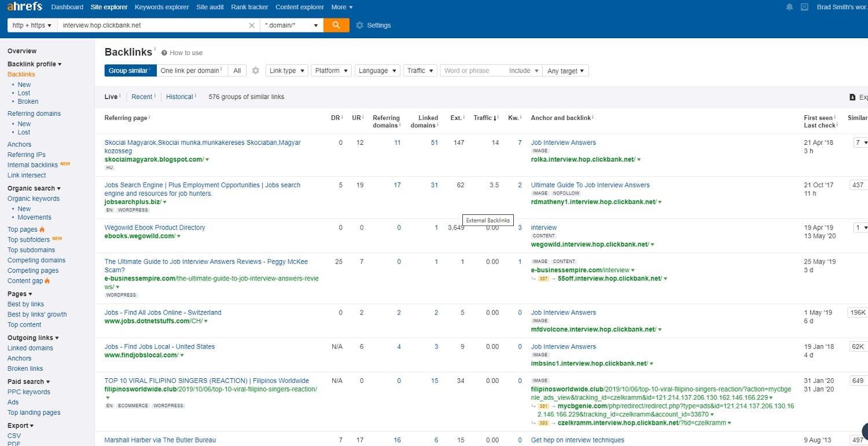Image resolution: width=868 pixels, height=446 pixels.
Task: Open Top subdomains in sidebar
Action: pos(31,250)
